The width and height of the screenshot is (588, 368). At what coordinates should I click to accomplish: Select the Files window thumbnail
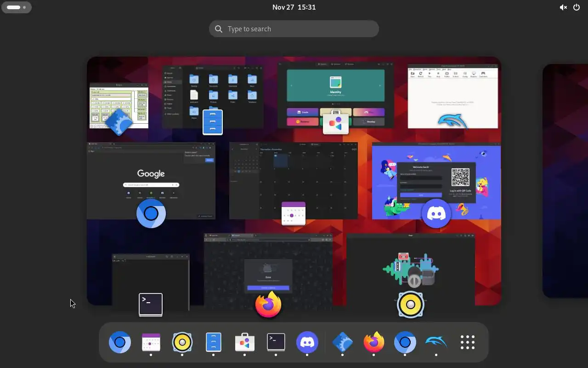coord(213,97)
